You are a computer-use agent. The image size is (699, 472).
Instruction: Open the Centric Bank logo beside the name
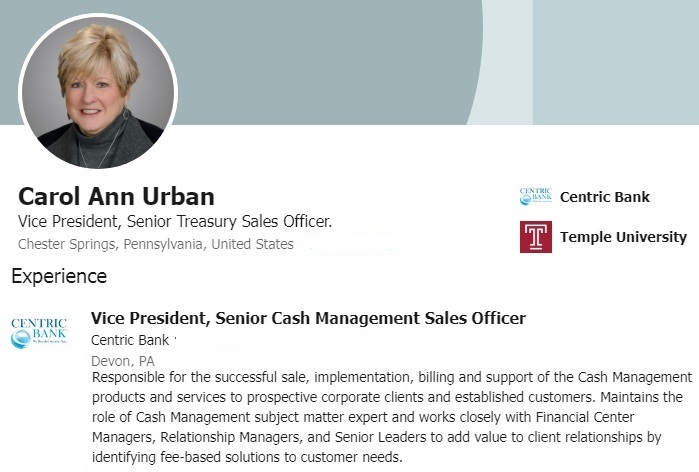(535, 196)
